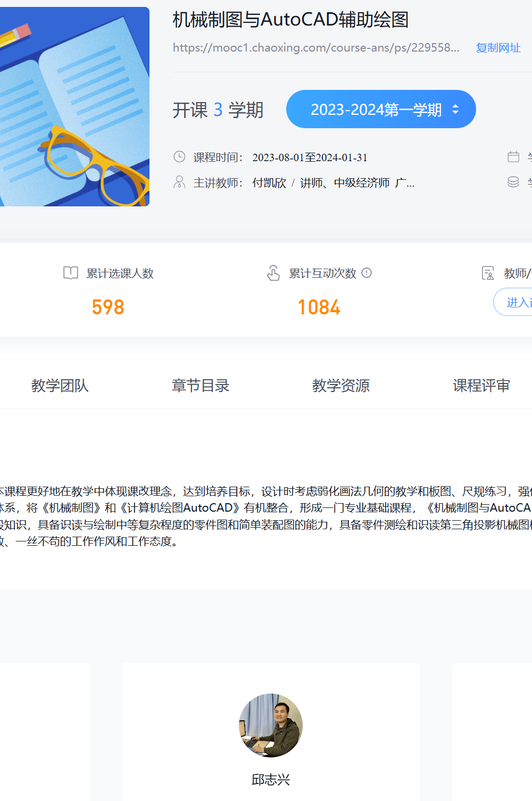The height and width of the screenshot is (801, 532).
Task: Open the 教学资源 section
Action: coord(341,385)
